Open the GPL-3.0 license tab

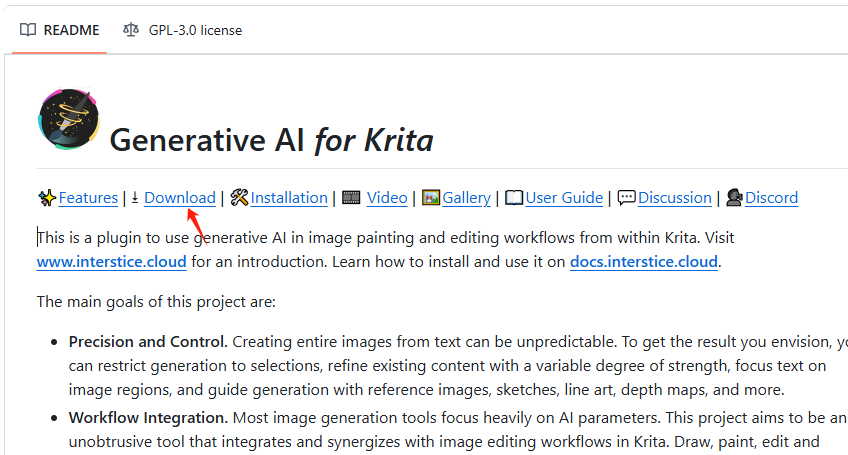pos(195,30)
